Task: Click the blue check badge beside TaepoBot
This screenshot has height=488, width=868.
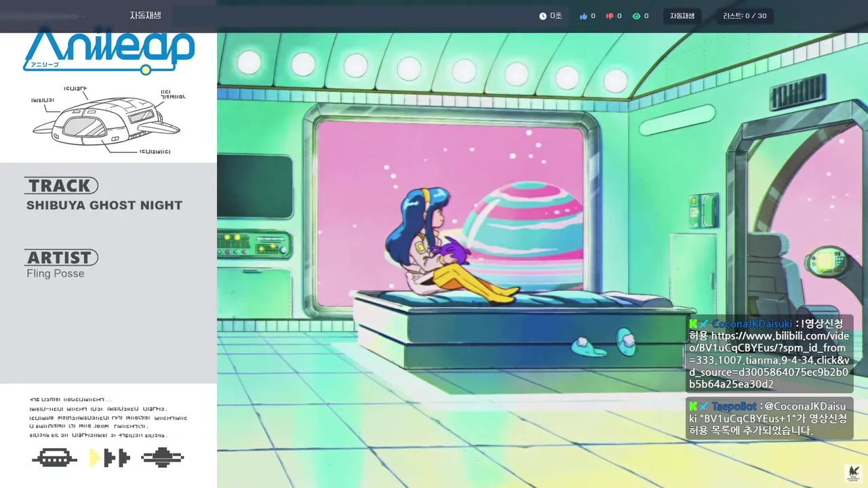Action: [x=705, y=406]
